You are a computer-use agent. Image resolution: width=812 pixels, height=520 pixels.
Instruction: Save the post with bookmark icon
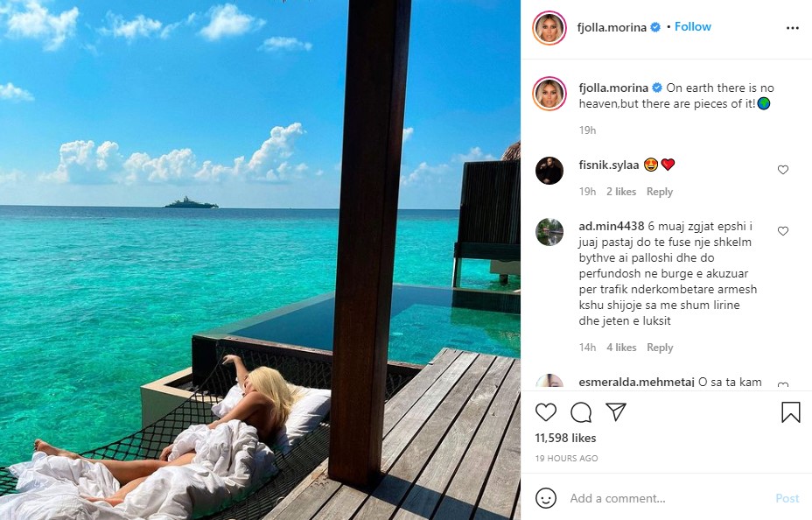790,412
